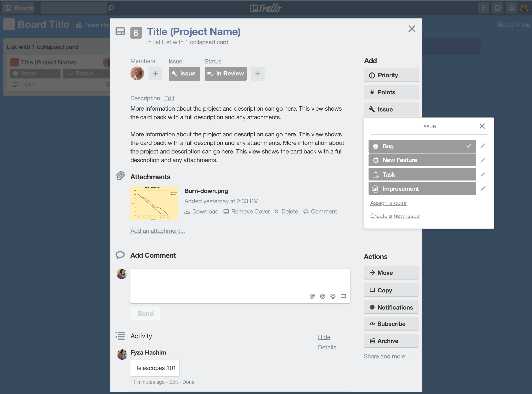Screen dimensions: 532x394
Task: Click Create a new issue link
Action: (394, 216)
